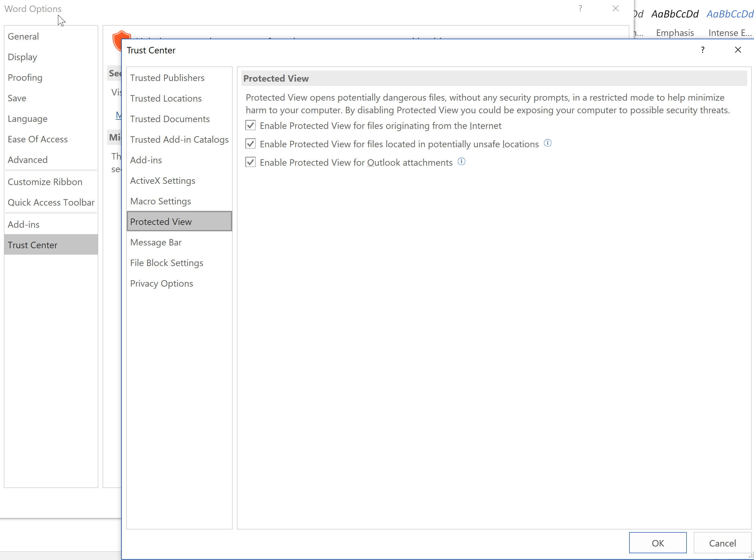Open Macro Settings category
Image resolution: width=754 pixels, height=560 pixels.
[x=161, y=201]
